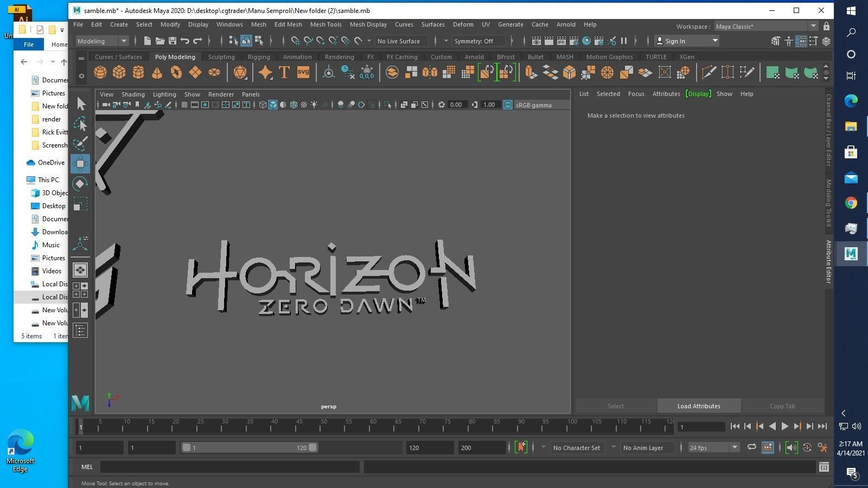Select the Rotate tool in the toolbox

coord(80,184)
